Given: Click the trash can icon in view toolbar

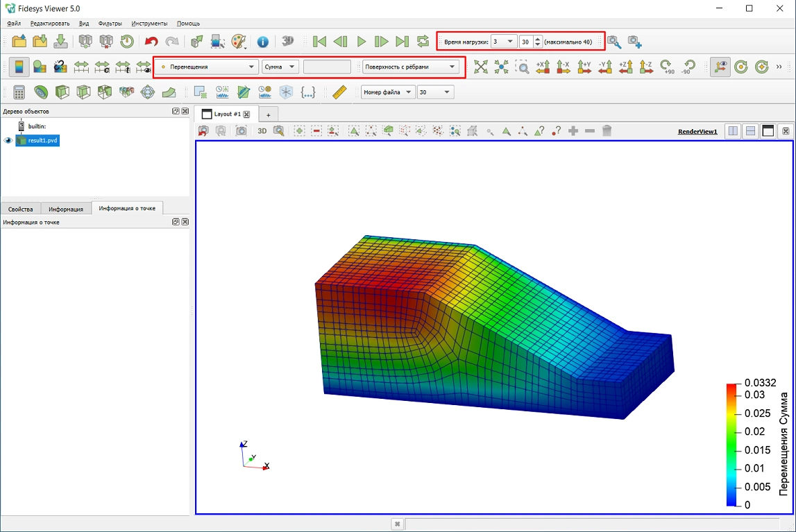Looking at the screenshot, I should click(607, 131).
